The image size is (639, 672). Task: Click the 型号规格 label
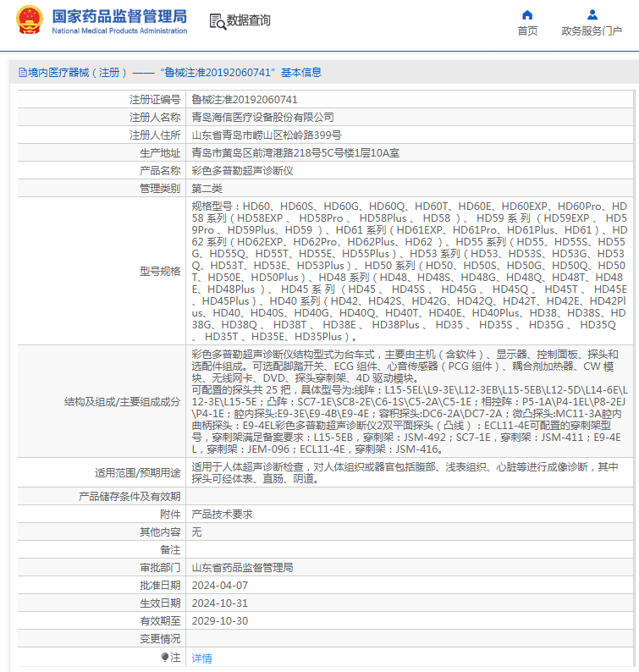point(160,272)
